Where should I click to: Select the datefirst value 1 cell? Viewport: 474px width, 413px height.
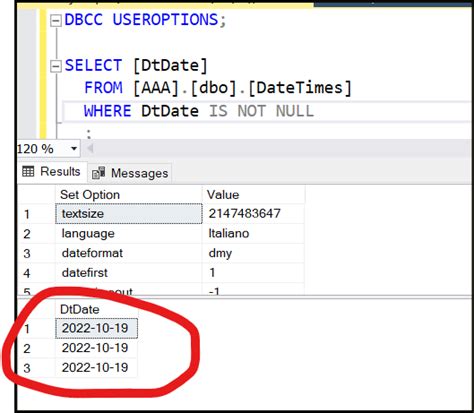click(x=253, y=273)
